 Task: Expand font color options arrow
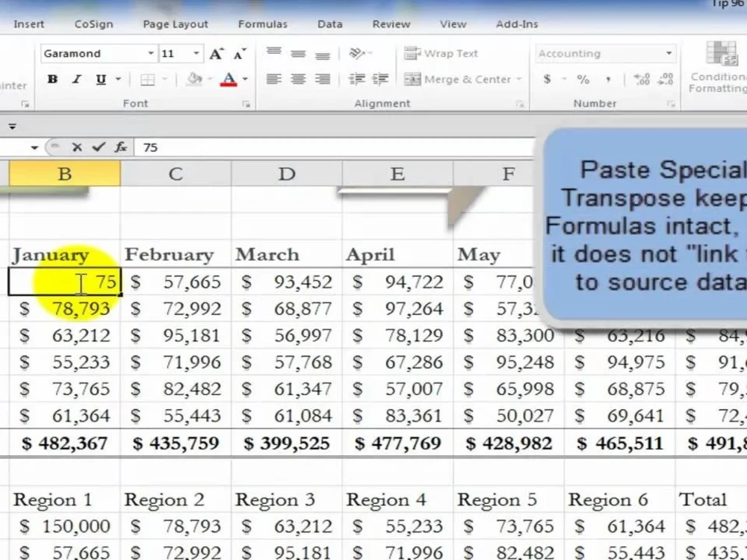coord(245,79)
